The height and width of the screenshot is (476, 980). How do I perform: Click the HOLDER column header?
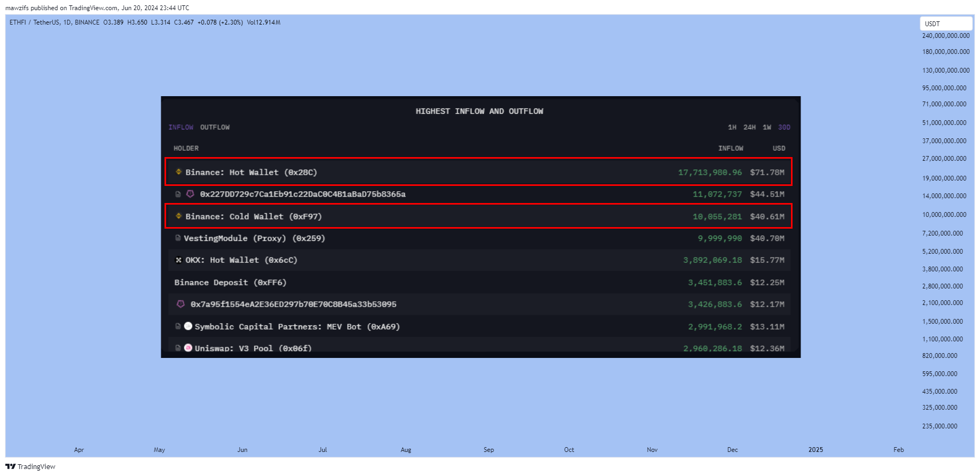pos(186,148)
